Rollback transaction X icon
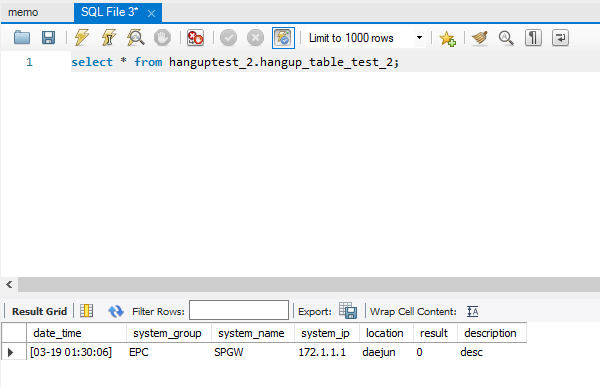This screenshot has height=387, width=600. pyautogui.click(x=255, y=38)
